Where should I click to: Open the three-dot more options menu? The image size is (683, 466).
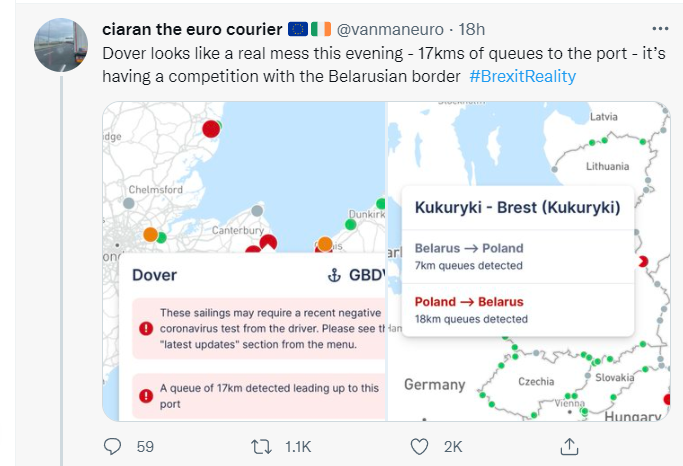pos(660,29)
